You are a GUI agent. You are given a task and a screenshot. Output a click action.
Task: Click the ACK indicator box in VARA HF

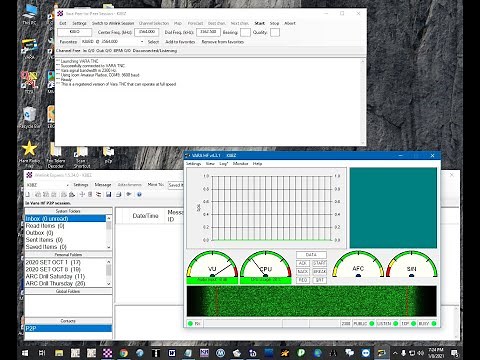click(x=303, y=263)
